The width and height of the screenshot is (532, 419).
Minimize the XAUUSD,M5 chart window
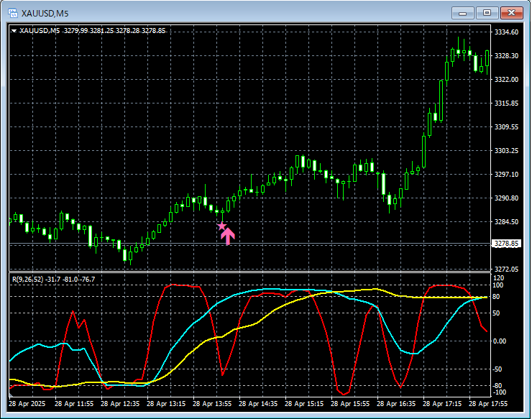[x=464, y=12]
